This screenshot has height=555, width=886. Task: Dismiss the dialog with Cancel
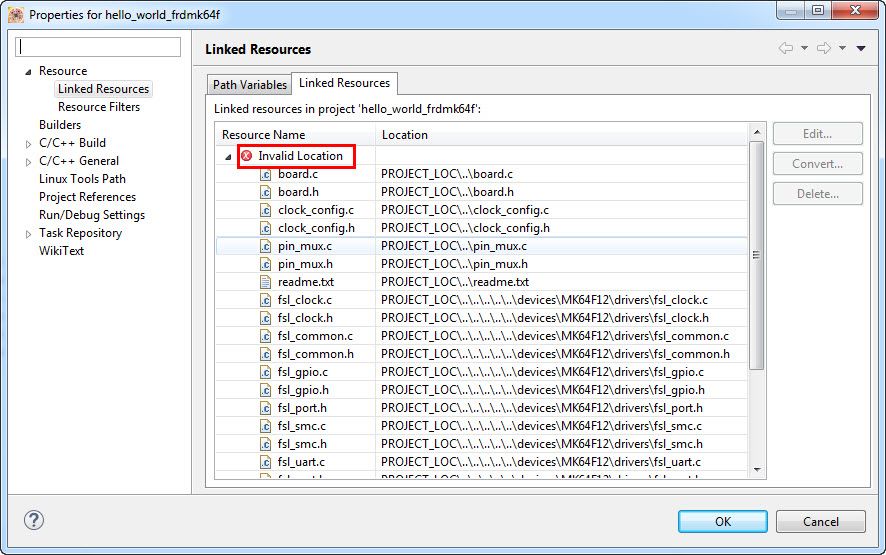820,522
